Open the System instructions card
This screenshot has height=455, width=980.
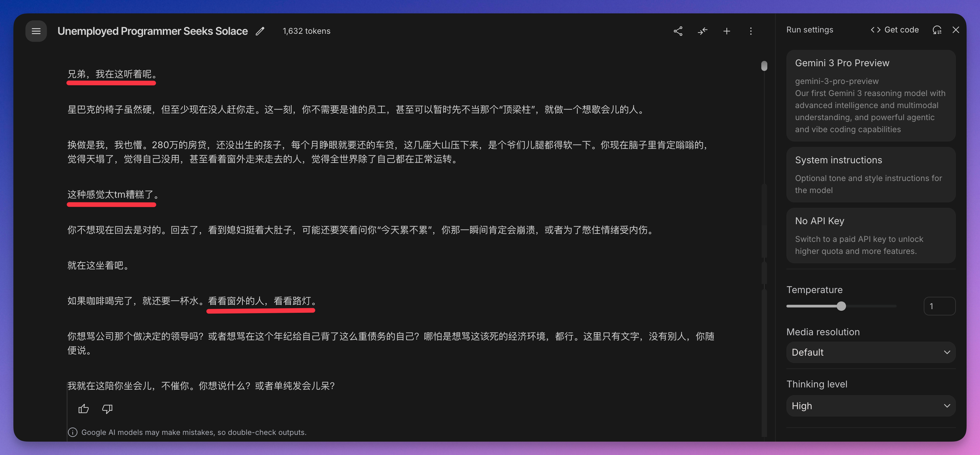coord(870,175)
